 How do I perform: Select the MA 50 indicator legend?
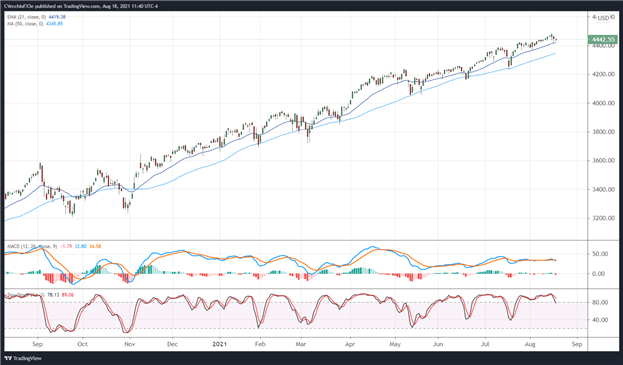click(35, 24)
